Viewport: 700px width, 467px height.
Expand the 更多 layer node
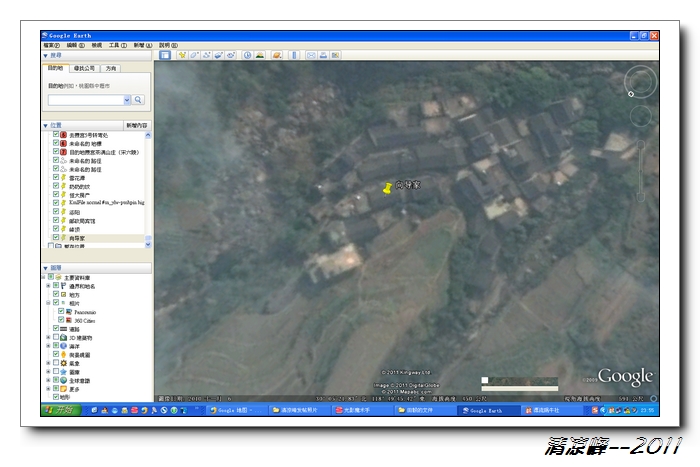tap(49, 389)
